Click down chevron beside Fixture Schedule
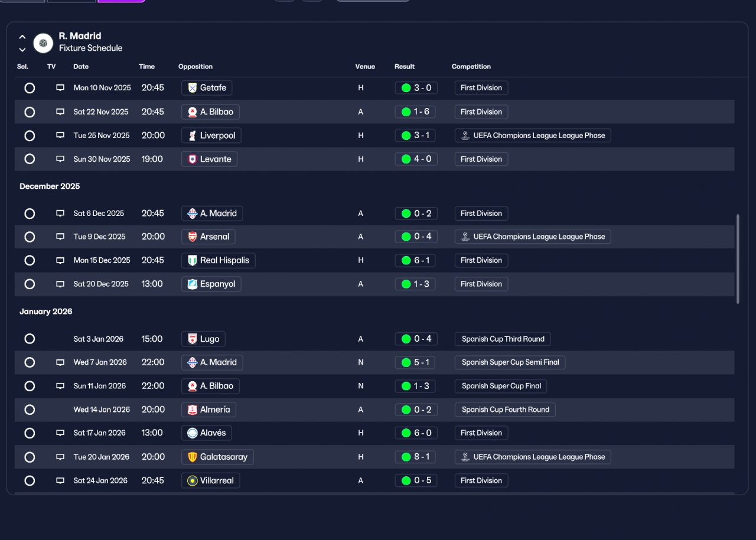The height and width of the screenshot is (540, 756). (x=22, y=50)
